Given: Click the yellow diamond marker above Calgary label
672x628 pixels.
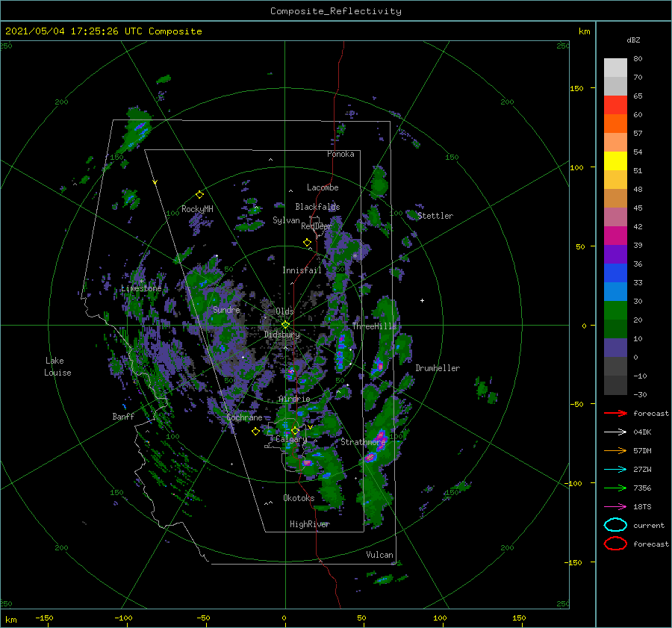Looking at the screenshot, I should point(295,430).
